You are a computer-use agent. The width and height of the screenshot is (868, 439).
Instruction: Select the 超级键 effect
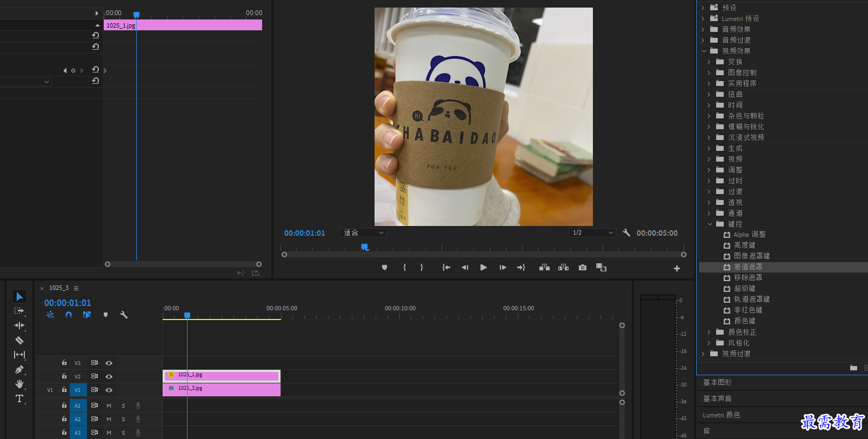point(745,288)
